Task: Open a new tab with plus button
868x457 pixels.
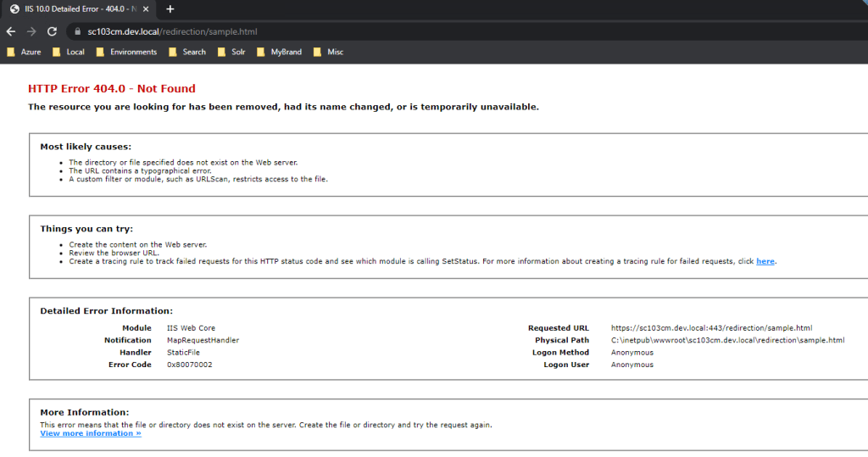Action: (x=170, y=8)
